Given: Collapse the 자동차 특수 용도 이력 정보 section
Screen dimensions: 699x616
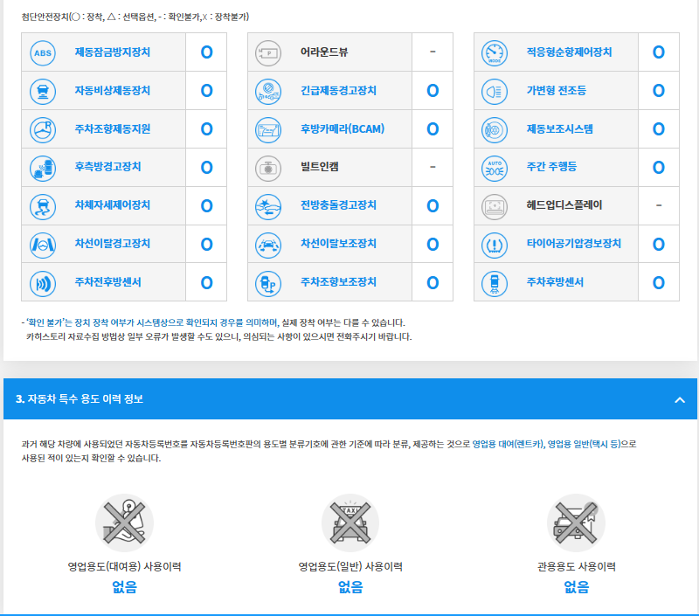Looking at the screenshot, I should 680,399.
